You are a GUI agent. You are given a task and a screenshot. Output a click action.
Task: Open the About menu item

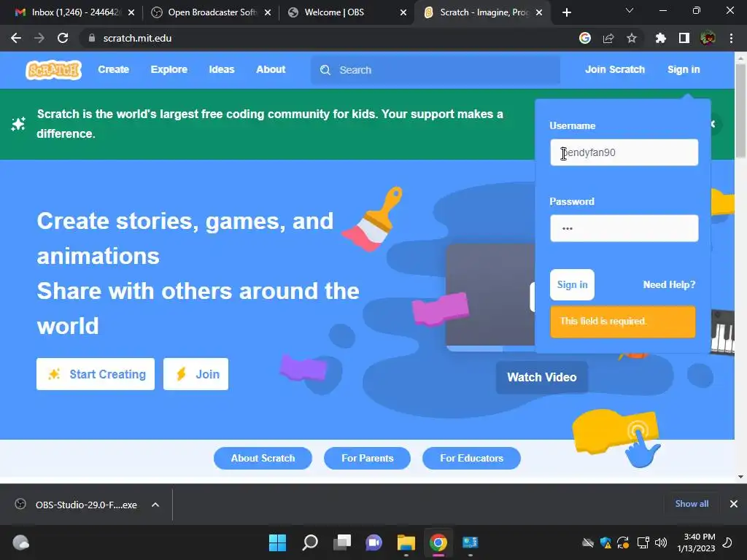pyautogui.click(x=271, y=69)
